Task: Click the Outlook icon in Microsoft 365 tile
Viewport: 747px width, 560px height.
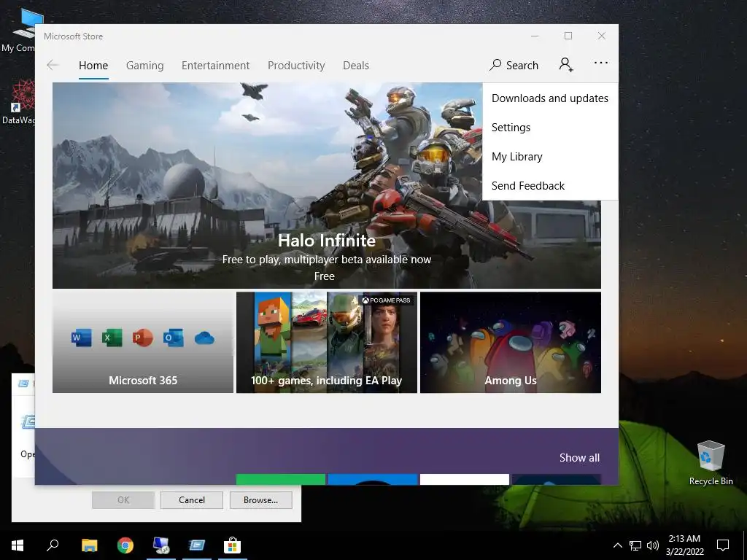Action: 173,338
